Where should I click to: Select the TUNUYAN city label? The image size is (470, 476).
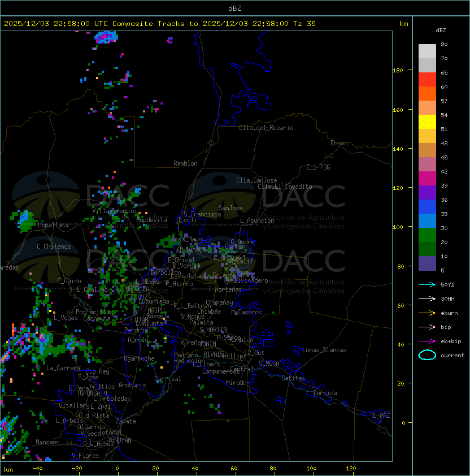coord(120,440)
